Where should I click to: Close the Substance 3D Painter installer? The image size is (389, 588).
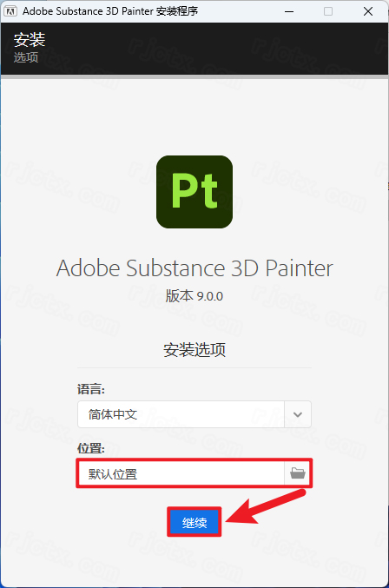point(368,11)
